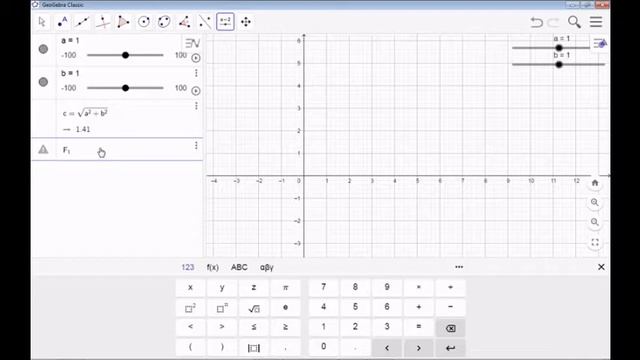
Task: Tap the 5 key
Action: (355, 308)
